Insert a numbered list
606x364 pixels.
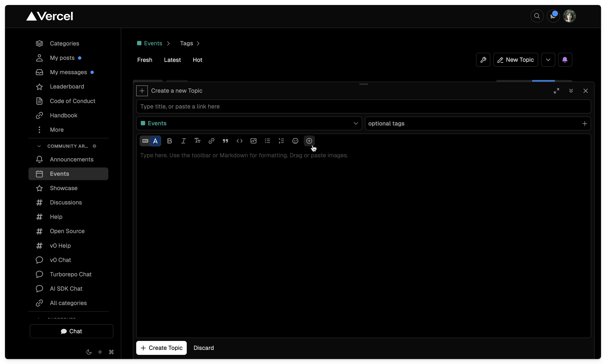[x=281, y=141]
